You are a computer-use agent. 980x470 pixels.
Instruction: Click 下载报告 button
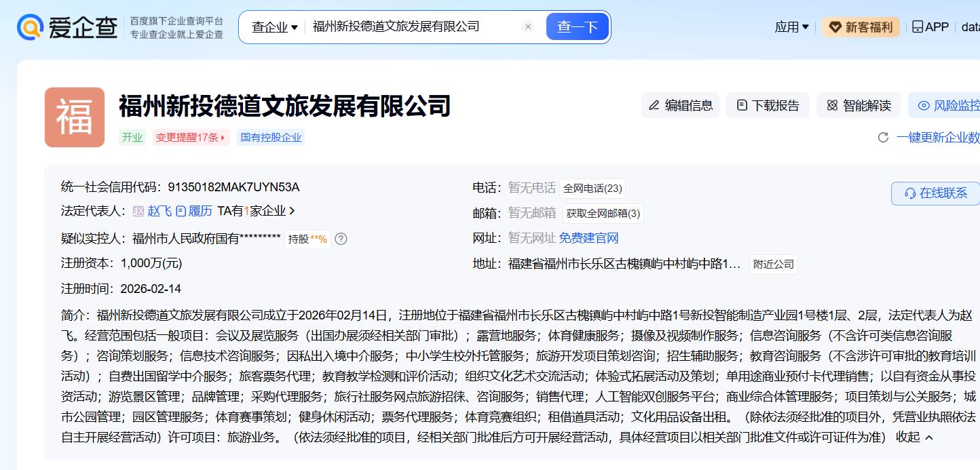pyautogui.click(x=768, y=105)
